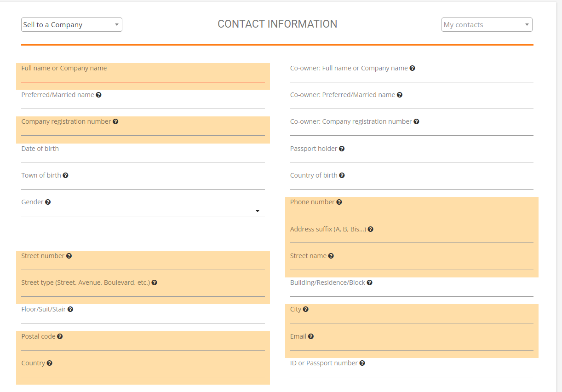
Task: Click the Email input field
Action: pos(412,345)
